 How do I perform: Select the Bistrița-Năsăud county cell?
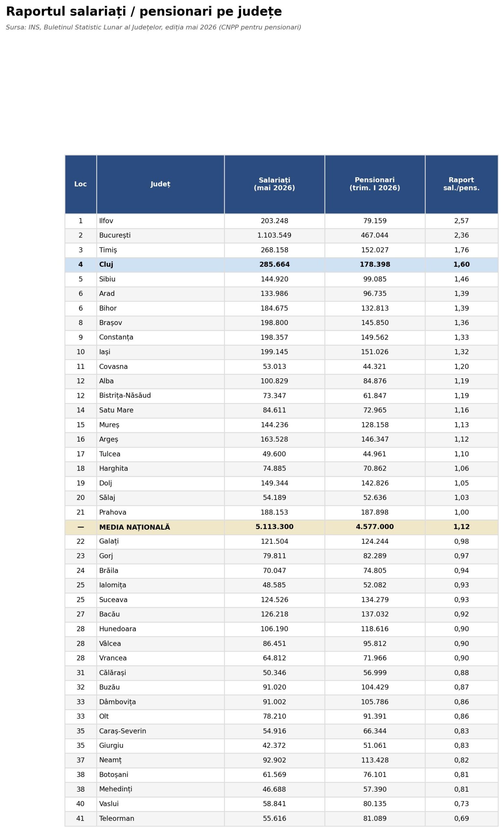[x=160, y=396]
